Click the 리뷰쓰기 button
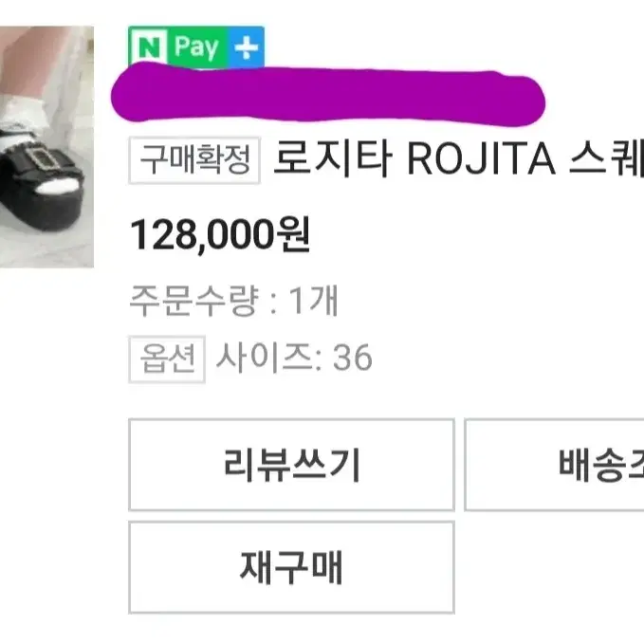 tap(291, 465)
